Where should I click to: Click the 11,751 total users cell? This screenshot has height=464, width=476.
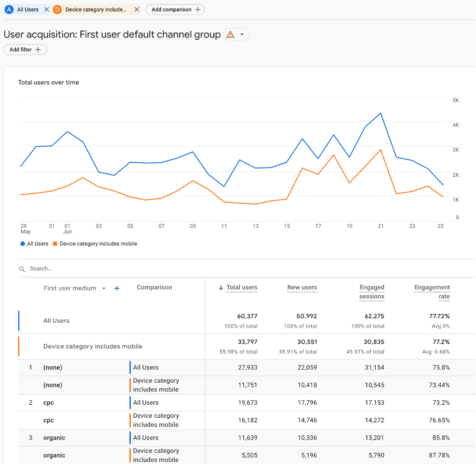(x=247, y=385)
